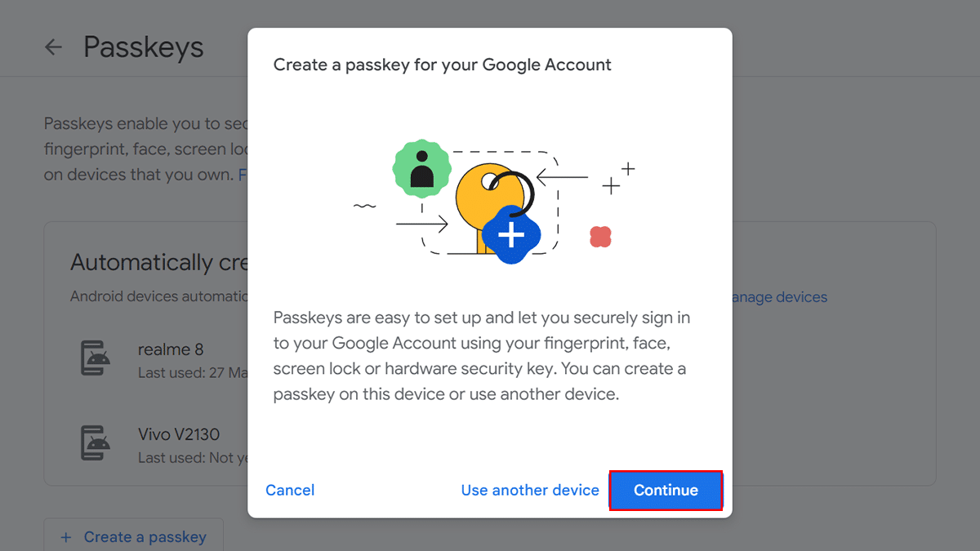The height and width of the screenshot is (551, 980).
Task: Click the passkey description paragraph in the dialog
Action: [x=481, y=355]
